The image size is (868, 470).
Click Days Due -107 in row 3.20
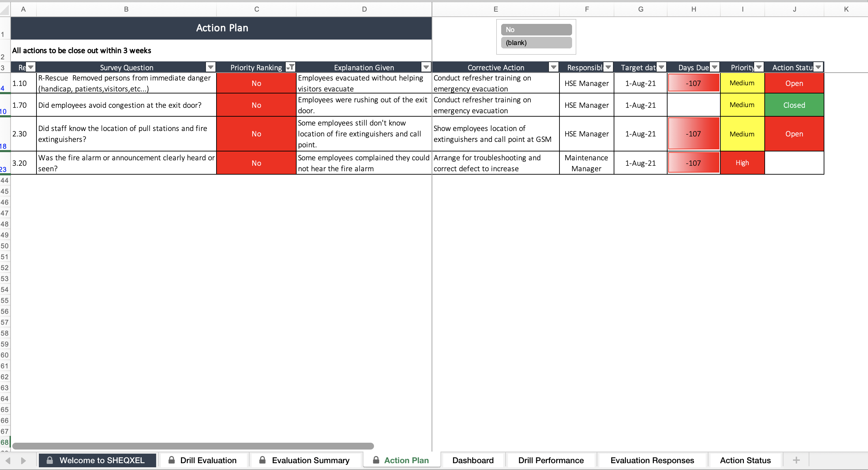tap(693, 163)
